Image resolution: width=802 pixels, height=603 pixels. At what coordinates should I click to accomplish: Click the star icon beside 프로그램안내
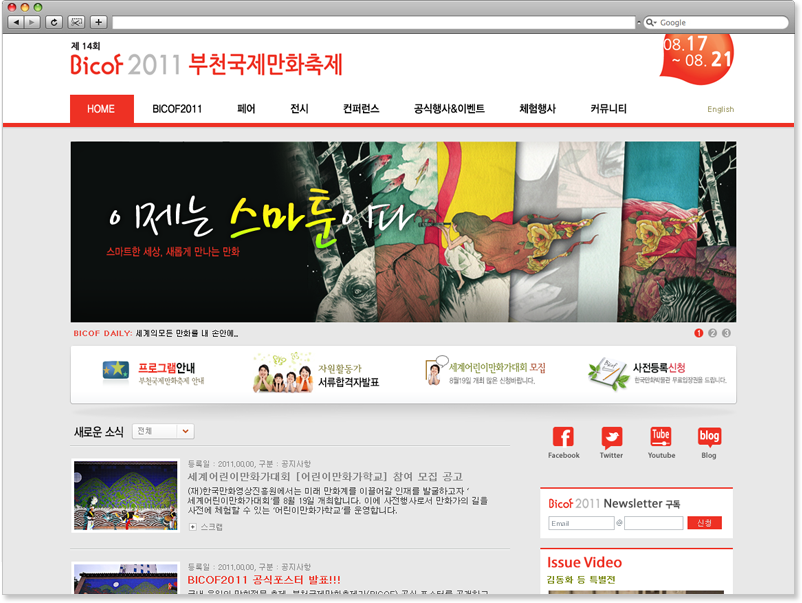coord(116,370)
